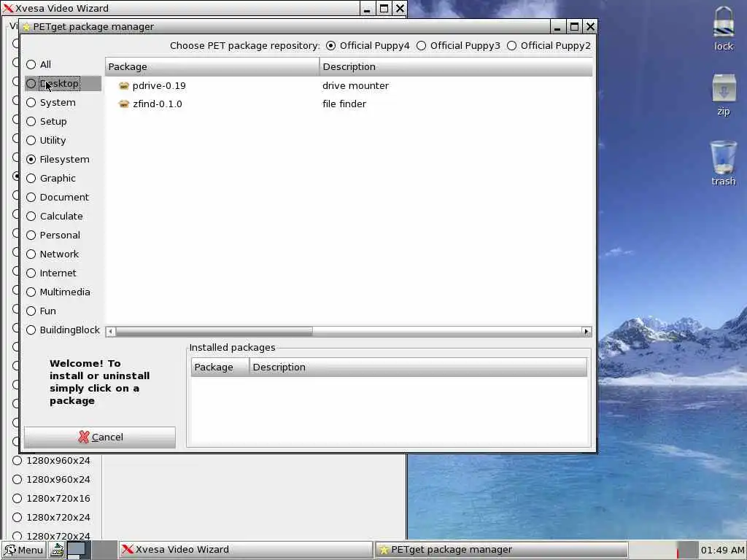Viewport: 747px width, 560px height.
Task: Sort by Description column in top list
Action: pyautogui.click(x=457, y=66)
